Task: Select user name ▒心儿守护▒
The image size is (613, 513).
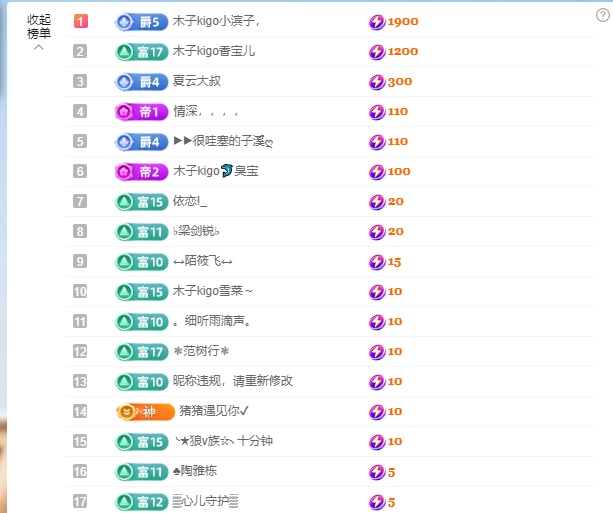Action: pyautogui.click(x=205, y=501)
